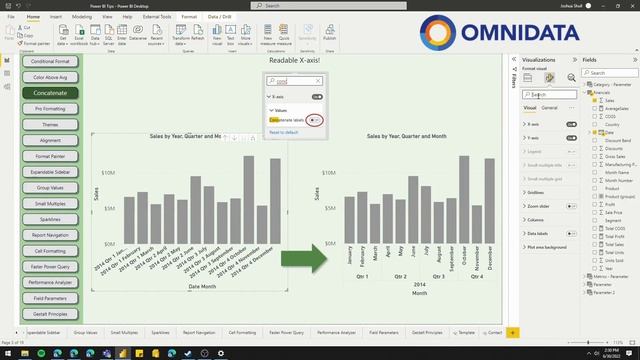The image size is (640, 360).
Task: Open the Enter data table
Action: click(122, 35)
